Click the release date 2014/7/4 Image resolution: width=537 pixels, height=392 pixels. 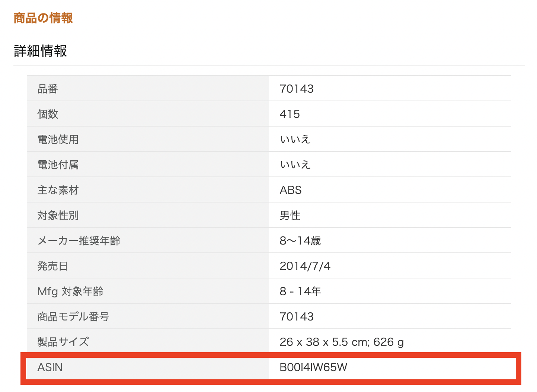tap(305, 266)
